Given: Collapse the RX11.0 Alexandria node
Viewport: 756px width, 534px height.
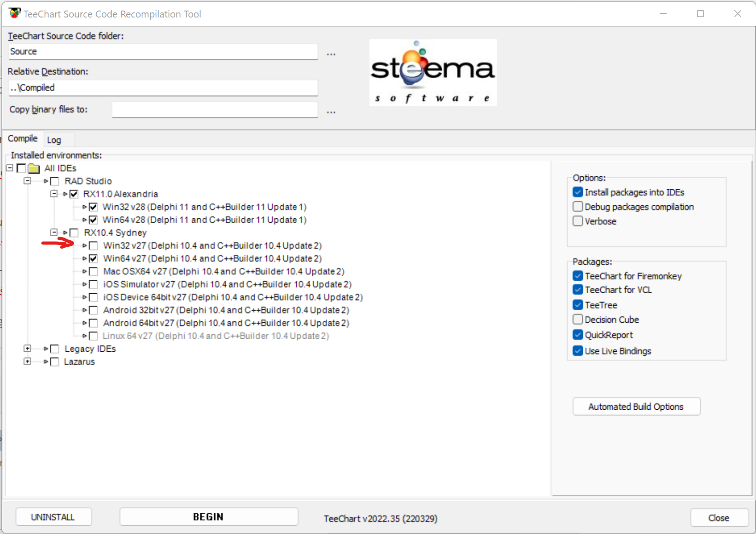Looking at the screenshot, I should tap(54, 194).
